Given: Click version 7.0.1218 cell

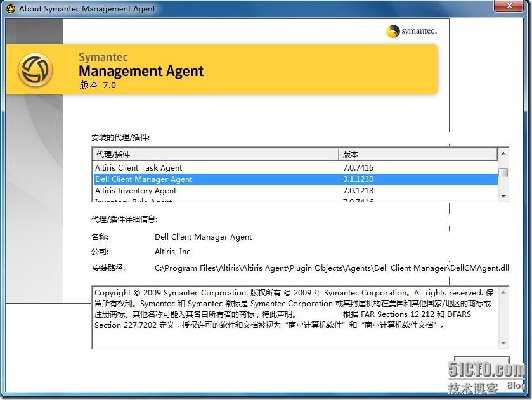Looking at the screenshot, I should 358,191.
